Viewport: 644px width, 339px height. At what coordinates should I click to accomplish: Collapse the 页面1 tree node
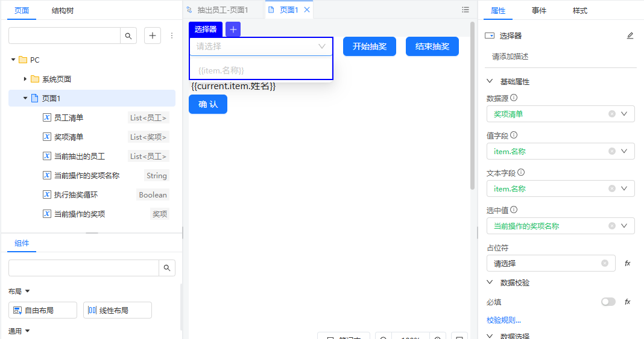(25, 98)
